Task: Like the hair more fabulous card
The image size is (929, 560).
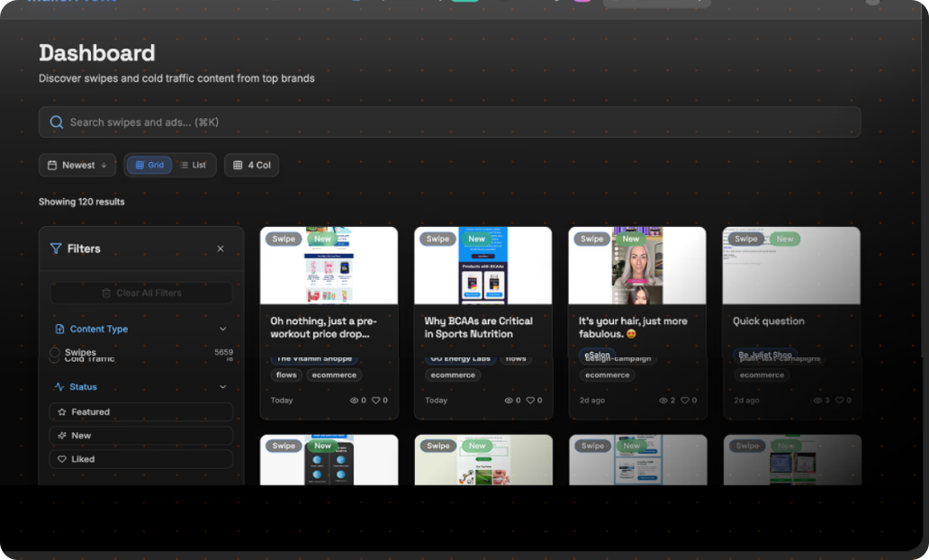Action: coord(685,401)
